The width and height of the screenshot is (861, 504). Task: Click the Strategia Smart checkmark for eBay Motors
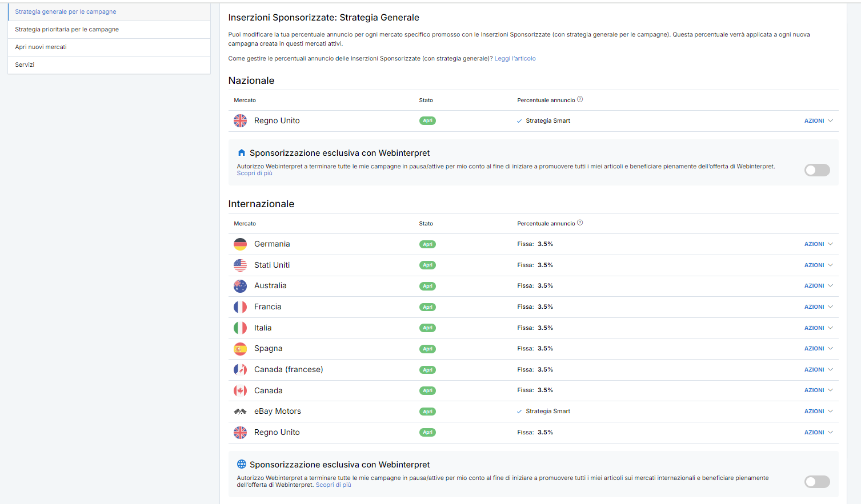pyautogui.click(x=519, y=412)
